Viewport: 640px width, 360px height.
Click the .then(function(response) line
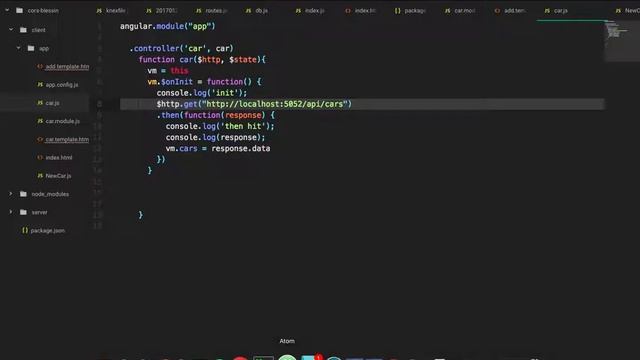[x=216, y=115]
